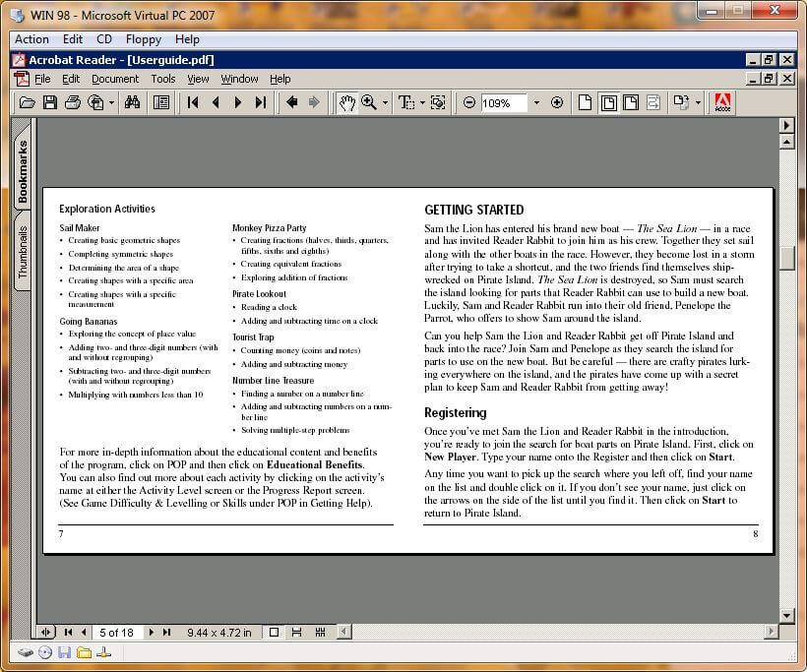The image size is (807, 672).
Task: Open the Bookmarks side tab
Action: (x=23, y=171)
